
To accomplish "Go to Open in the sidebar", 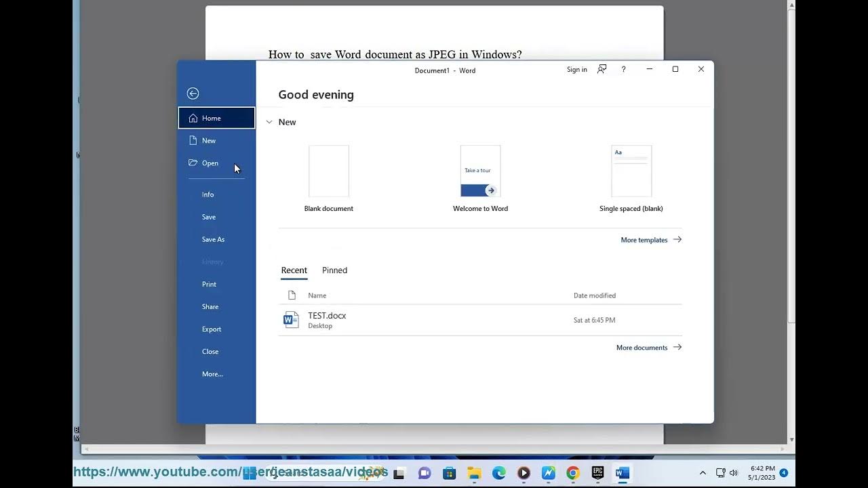I will pos(216,163).
